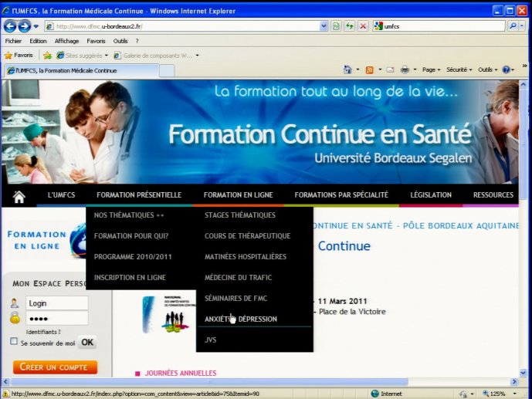The width and height of the screenshot is (532, 399).
Task: Open the Page dropdown menu
Action: [431, 69]
